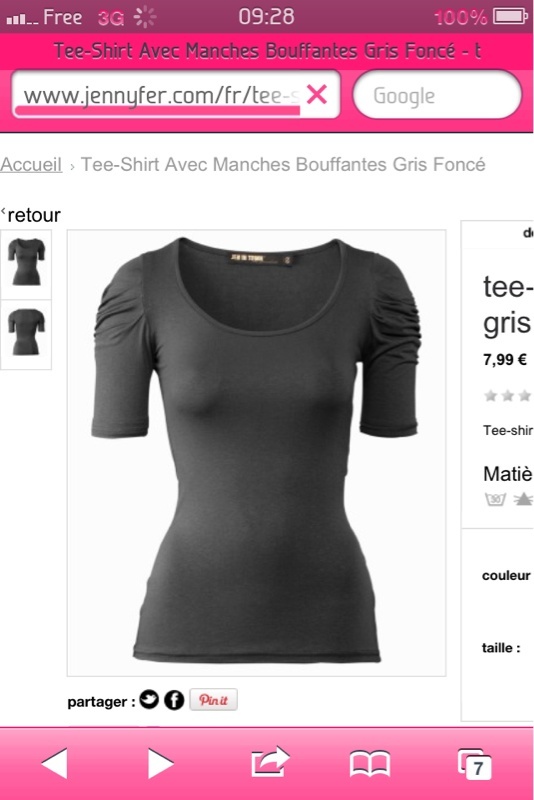The height and width of the screenshot is (800, 534).
Task: Open the tabs switcher showing 7
Action: click(x=474, y=764)
